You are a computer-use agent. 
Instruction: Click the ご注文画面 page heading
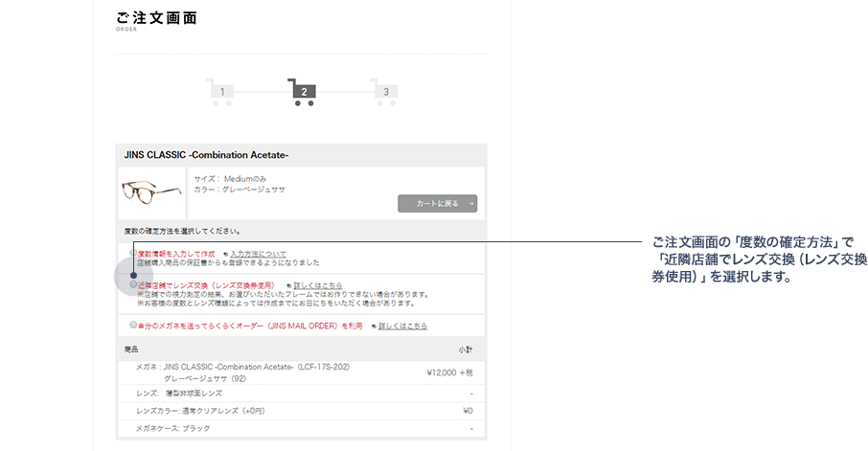pyautogui.click(x=157, y=18)
